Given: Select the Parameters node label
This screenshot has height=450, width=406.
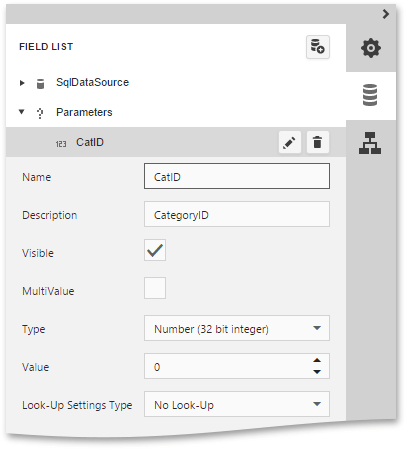Looking at the screenshot, I should click(x=84, y=112).
